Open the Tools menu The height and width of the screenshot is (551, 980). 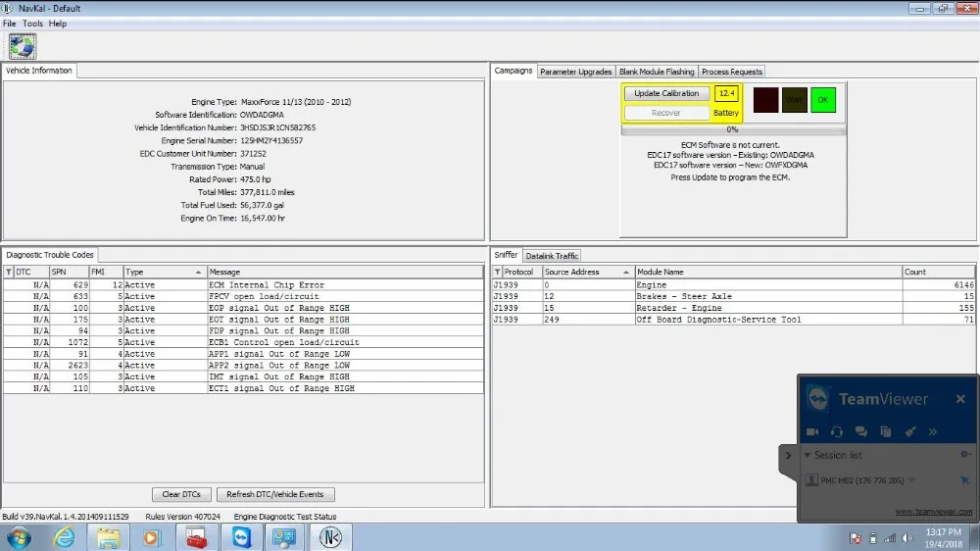[x=32, y=24]
